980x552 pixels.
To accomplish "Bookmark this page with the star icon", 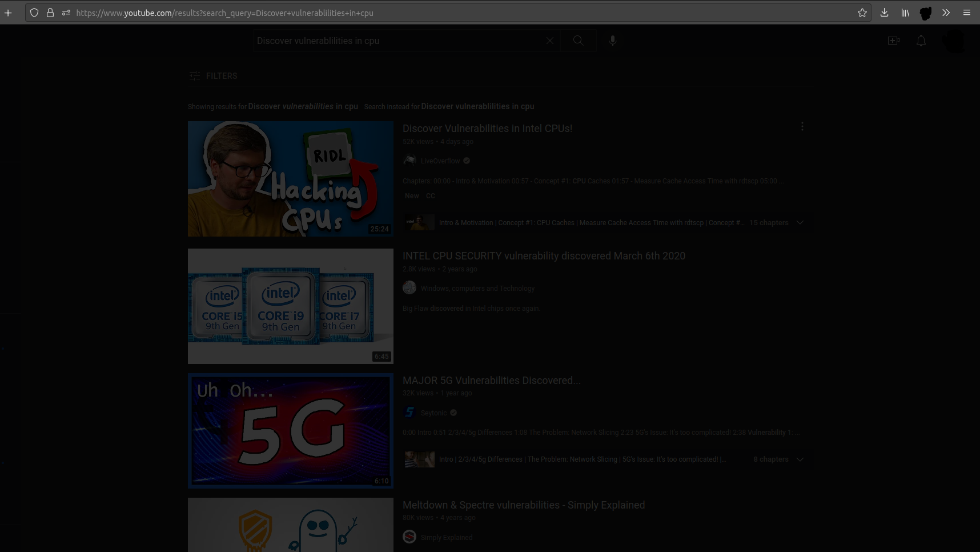I will click(x=862, y=13).
